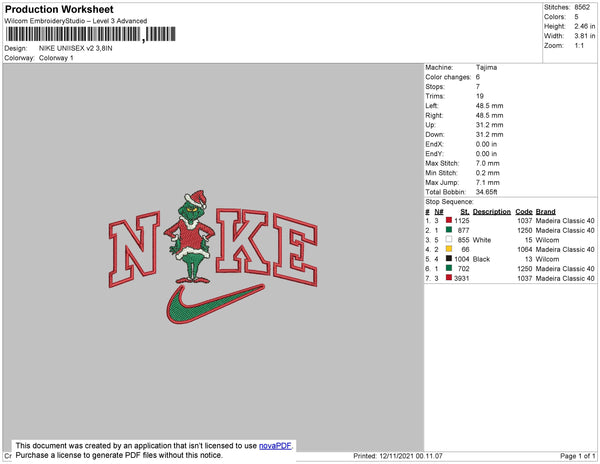This screenshot has width=600, height=464.
Task: Click the Width value '3.81 in'
Action: click(585, 36)
